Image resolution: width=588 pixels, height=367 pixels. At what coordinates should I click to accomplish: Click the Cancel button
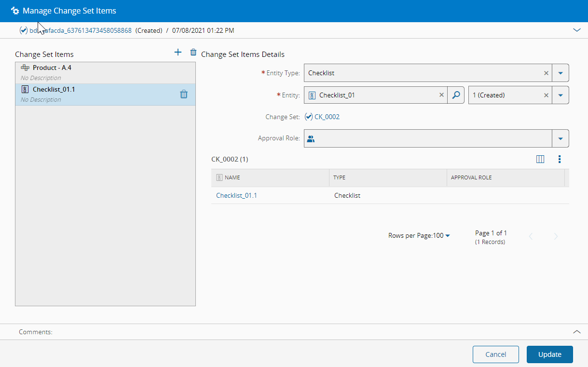click(495, 354)
